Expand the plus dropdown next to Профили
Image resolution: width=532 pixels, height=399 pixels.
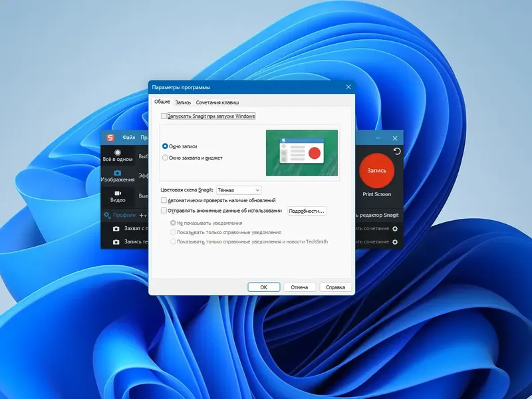(x=143, y=215)
